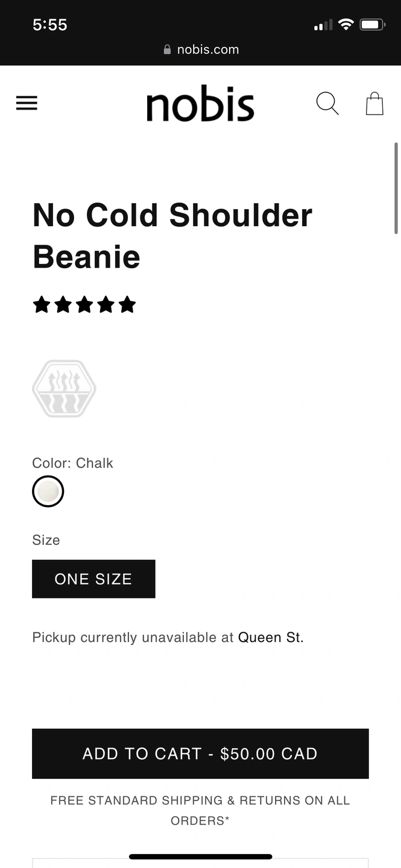The image size is (401, 868).
Task: Open the shopping bag cart
Action: [x=374, y=103]
